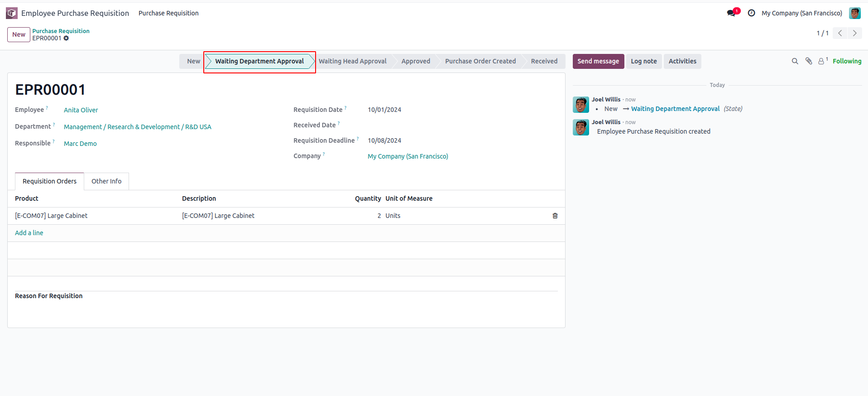Click the New record button
Image resolution: width=868 pixels, height=396 pixels.
pyautogui.click(x=19, y=34)
